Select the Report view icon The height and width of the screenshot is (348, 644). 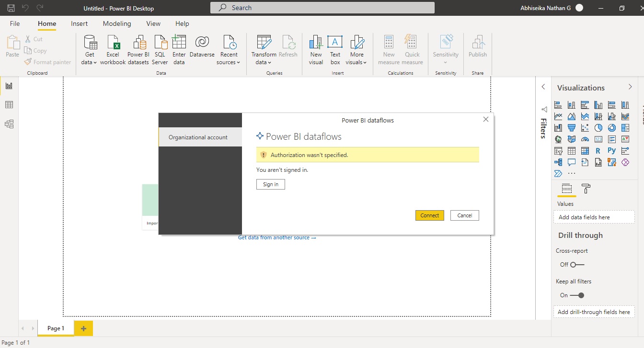[9, 86]
